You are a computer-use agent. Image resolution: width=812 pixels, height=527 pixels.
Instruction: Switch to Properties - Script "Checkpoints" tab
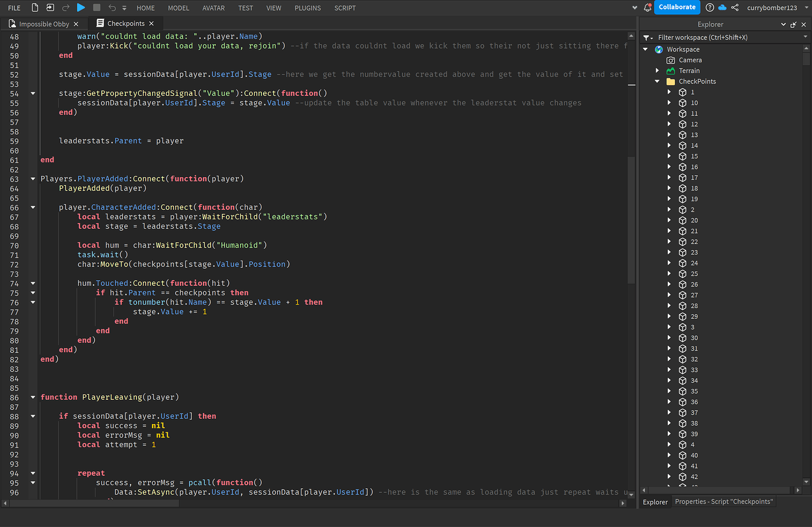pyautogui.click(x=724, y=502)
